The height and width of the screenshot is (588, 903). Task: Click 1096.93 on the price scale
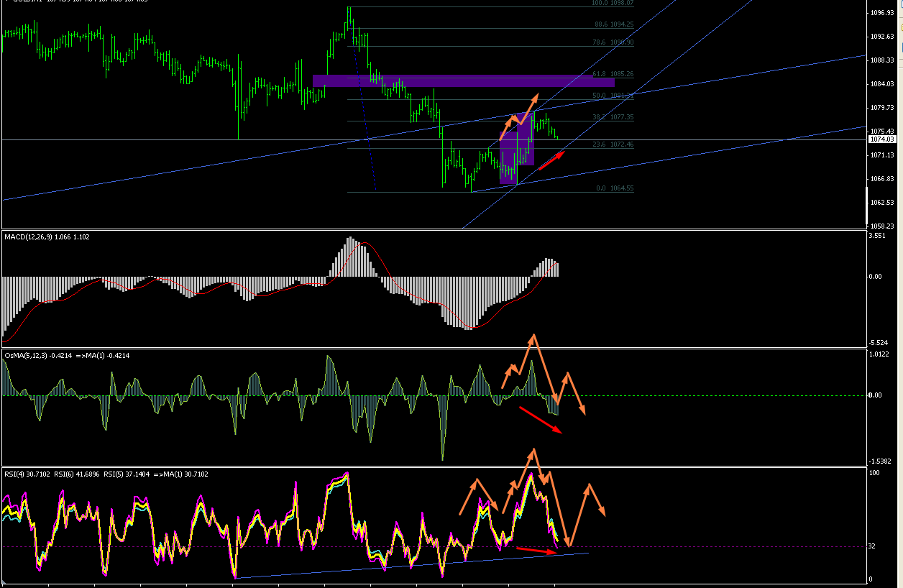(x=882, y=13)
